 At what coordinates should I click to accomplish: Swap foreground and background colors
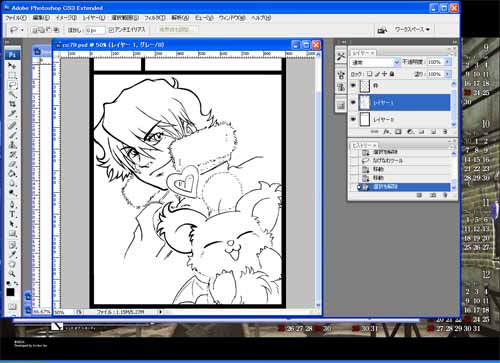point(16,283)
